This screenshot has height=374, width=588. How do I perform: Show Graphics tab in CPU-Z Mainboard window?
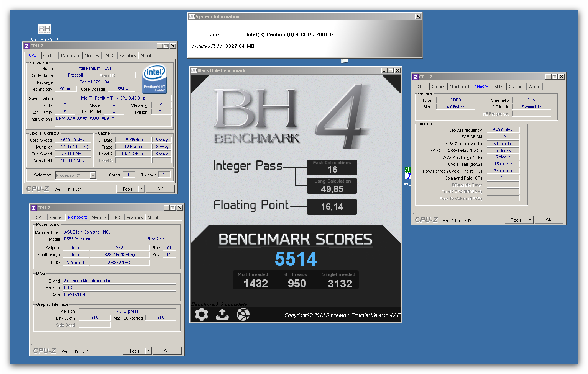coord(135,217)
